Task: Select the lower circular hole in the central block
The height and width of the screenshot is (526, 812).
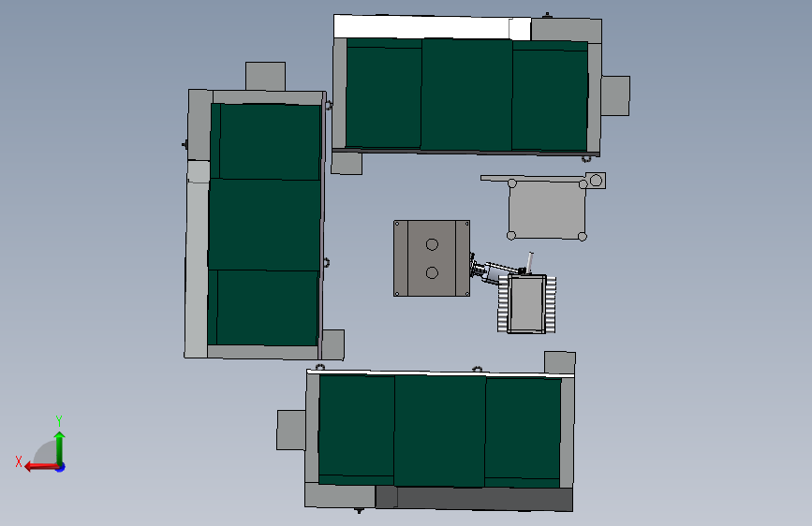Action: click(x=432, y=273)
